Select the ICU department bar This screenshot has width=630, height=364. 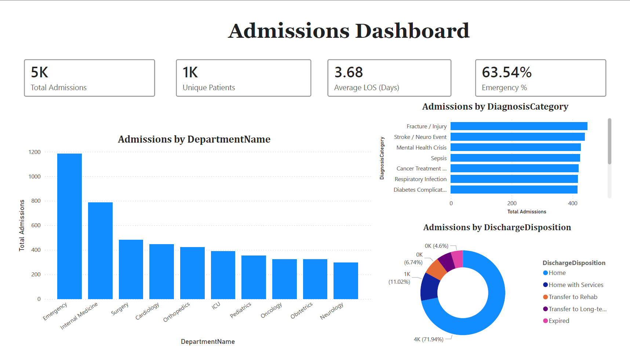click(223, 275)
